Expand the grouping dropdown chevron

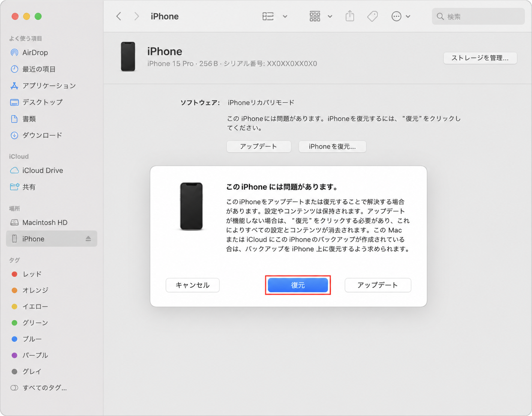[x=330, y=17]
